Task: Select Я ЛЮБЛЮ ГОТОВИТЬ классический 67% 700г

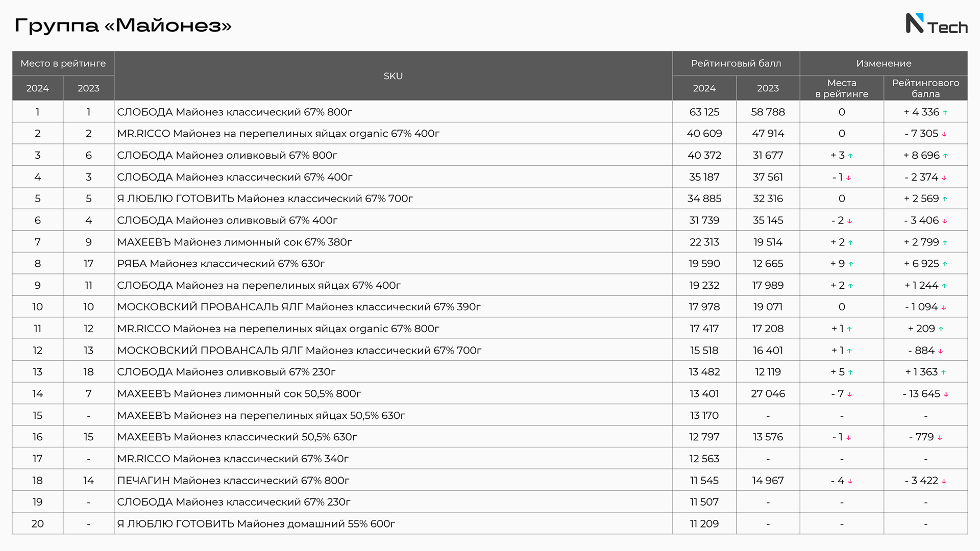Action: 490,198
